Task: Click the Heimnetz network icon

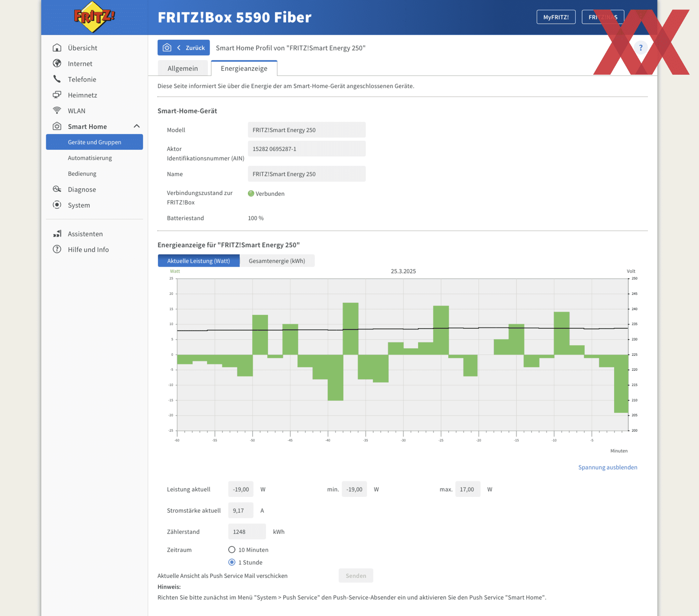Action: (x=57, y=95)
